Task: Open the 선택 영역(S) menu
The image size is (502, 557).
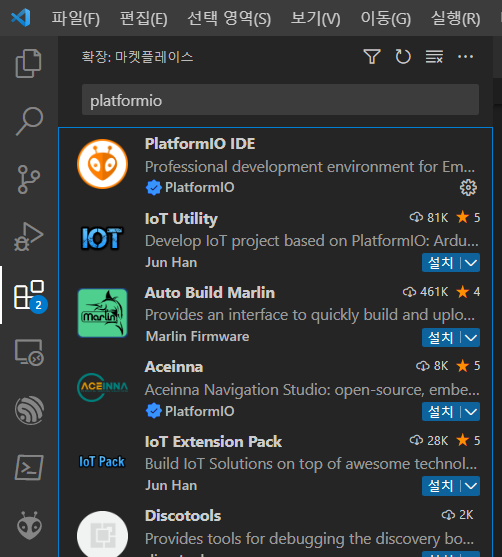Action: [229, 18]
